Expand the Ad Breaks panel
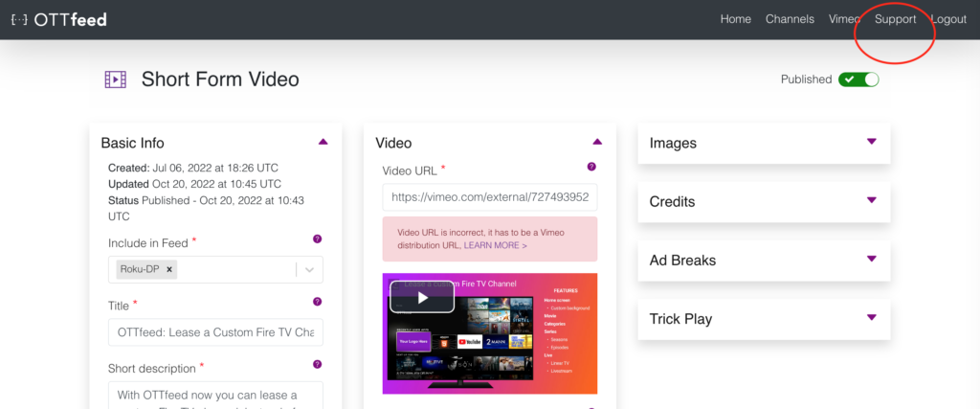 coord(871,260)
